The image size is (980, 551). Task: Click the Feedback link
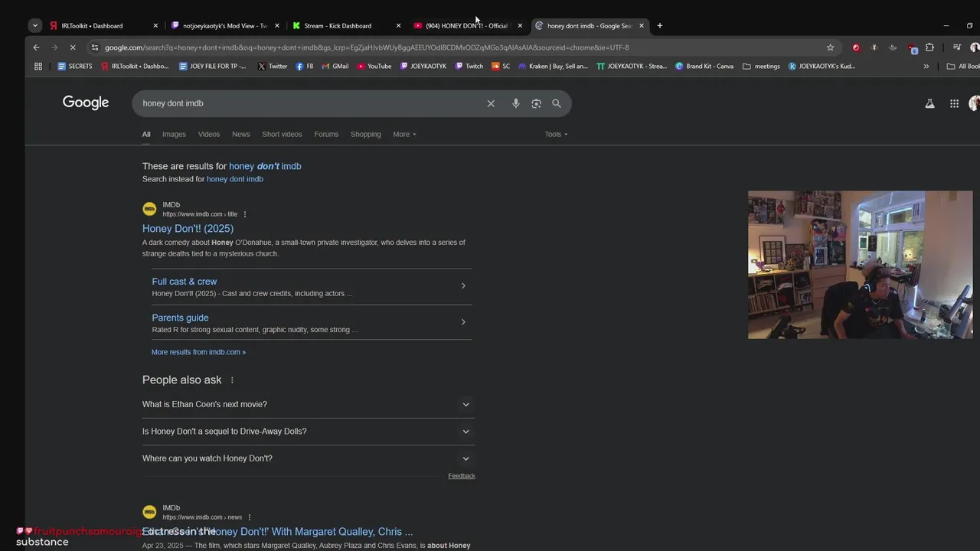coord(462,476)
